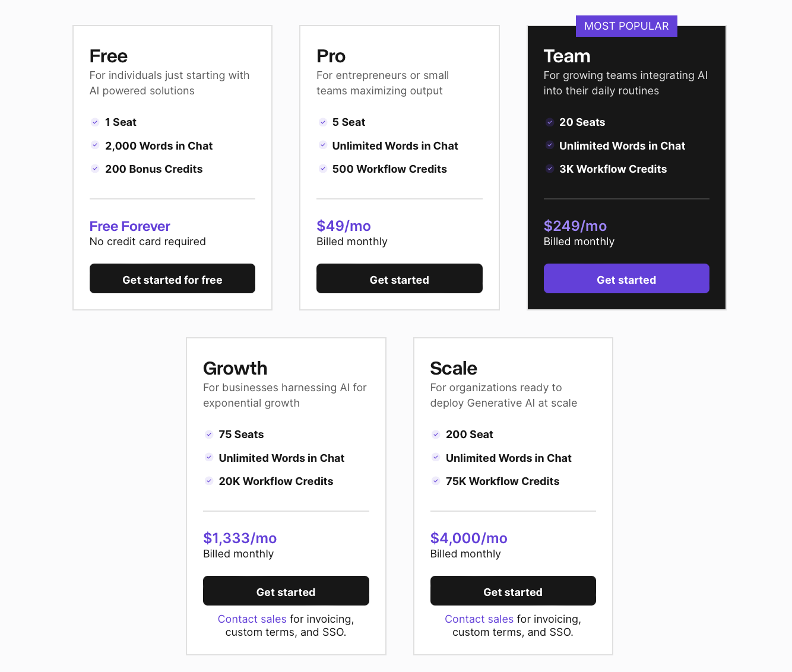Click checkmark icon beside 5 Seat
This screenshot has width=792, height=672.
(x=322, y=122)
